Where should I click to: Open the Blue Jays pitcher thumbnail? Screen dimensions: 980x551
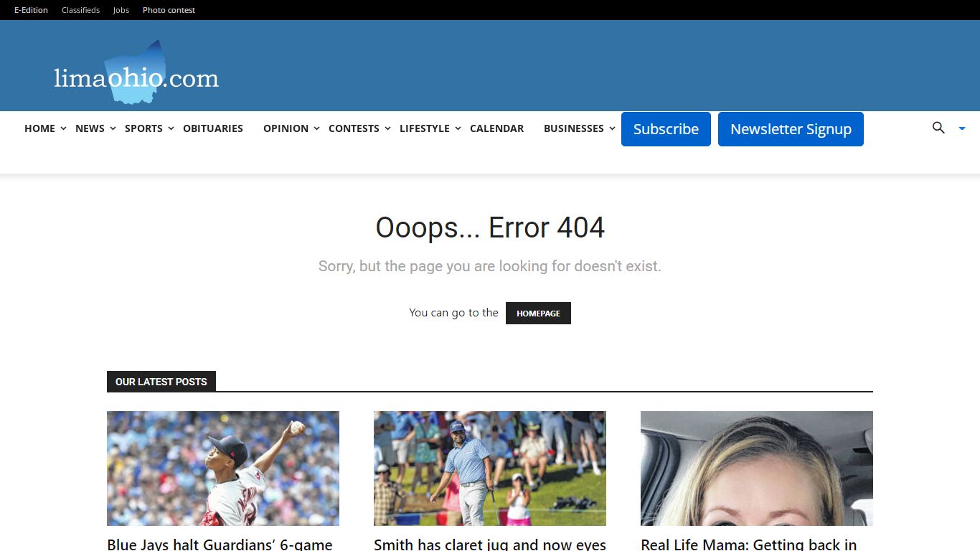223,468
